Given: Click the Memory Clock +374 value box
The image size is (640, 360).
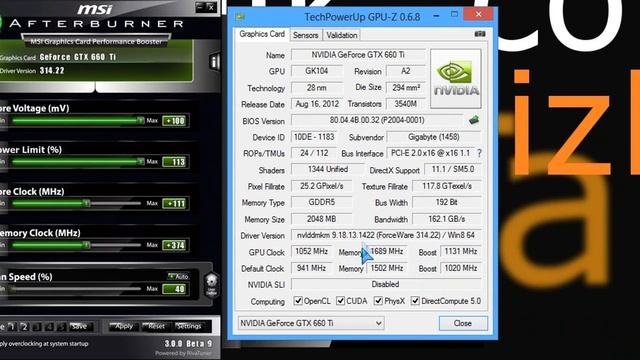Looking at the screenshot, I should pyautogui.click(x=175, y=245).
